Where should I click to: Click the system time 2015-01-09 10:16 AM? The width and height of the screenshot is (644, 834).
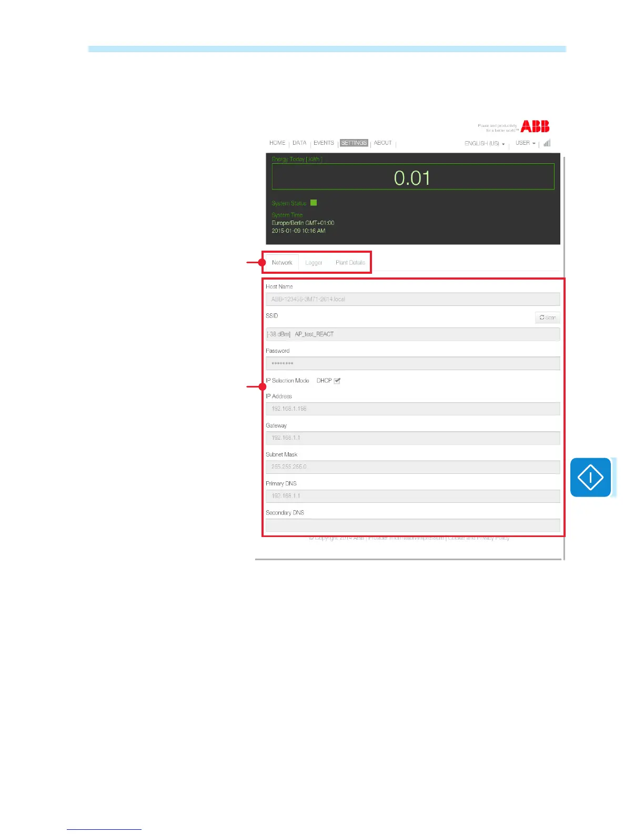click(x=298, y=231)
